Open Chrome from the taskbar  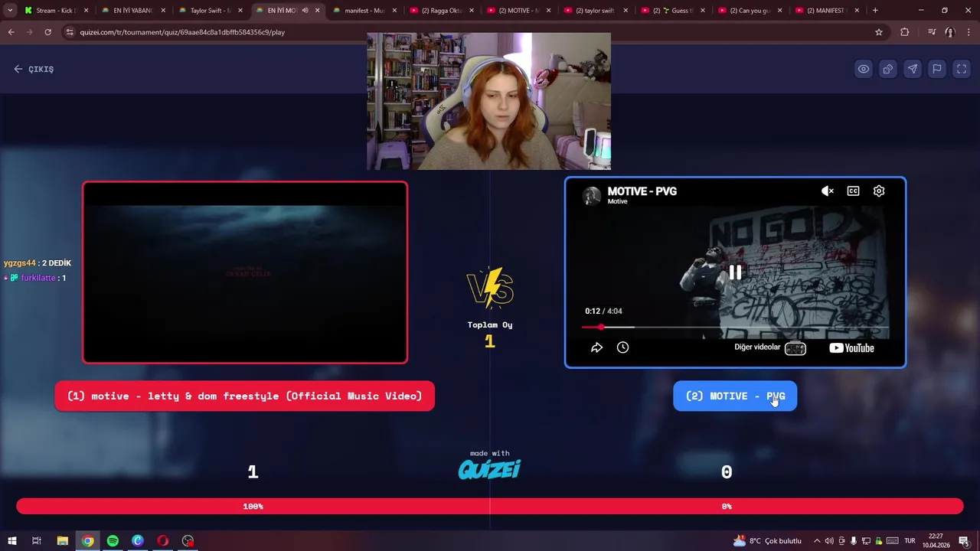(x=88, y=541)
